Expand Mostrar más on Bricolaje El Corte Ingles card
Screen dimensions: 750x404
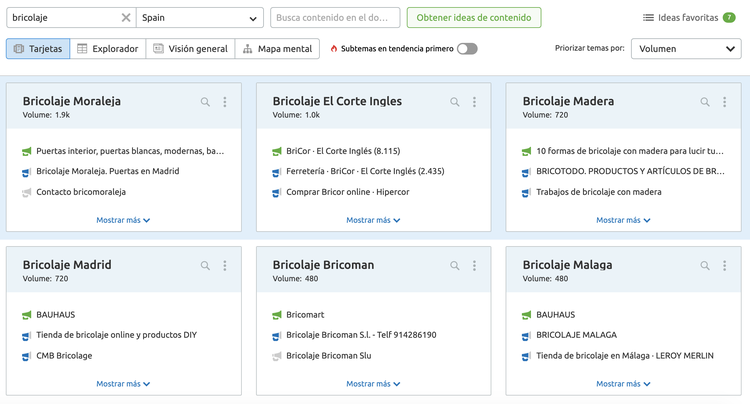[x=373, y=220]
